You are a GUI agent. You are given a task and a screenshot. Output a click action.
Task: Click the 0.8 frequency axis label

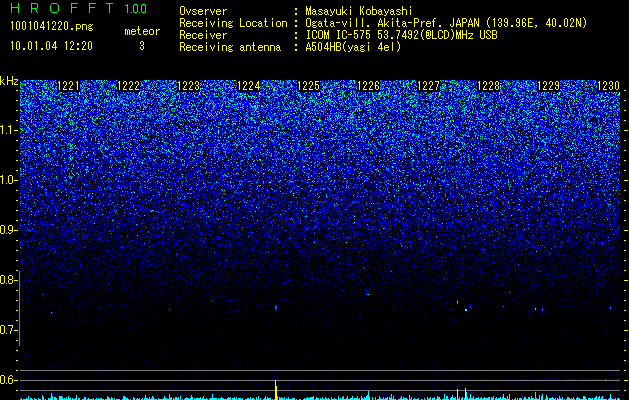click(8, 280)
